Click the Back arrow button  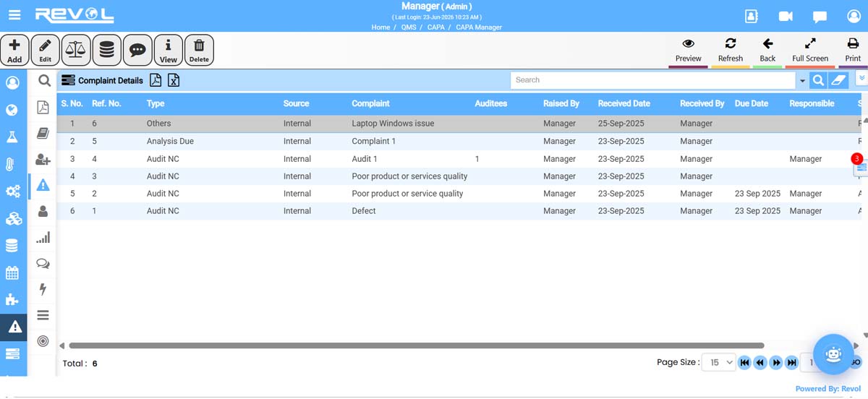(x=767, y=51)
